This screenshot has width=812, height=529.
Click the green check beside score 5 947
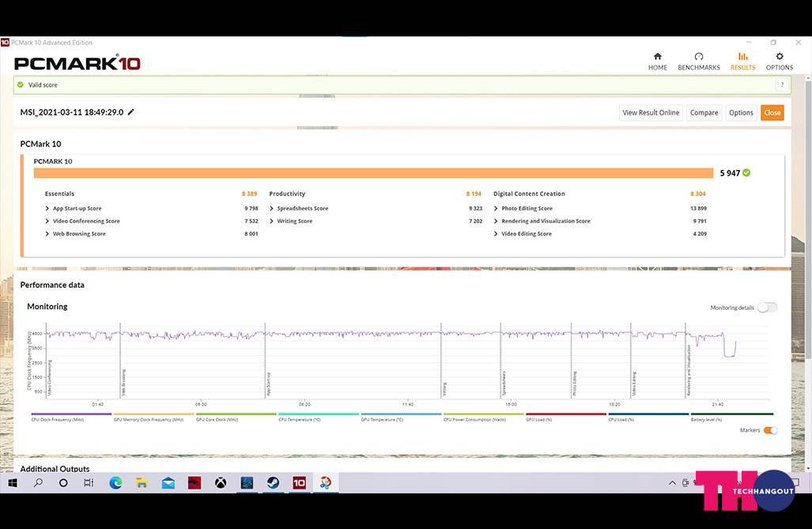point(746,172)
